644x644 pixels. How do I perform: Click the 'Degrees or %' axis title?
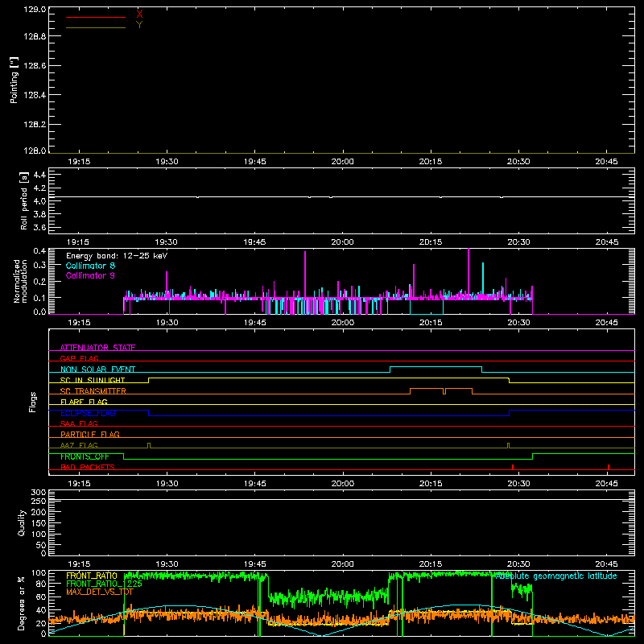pos(22,603)
